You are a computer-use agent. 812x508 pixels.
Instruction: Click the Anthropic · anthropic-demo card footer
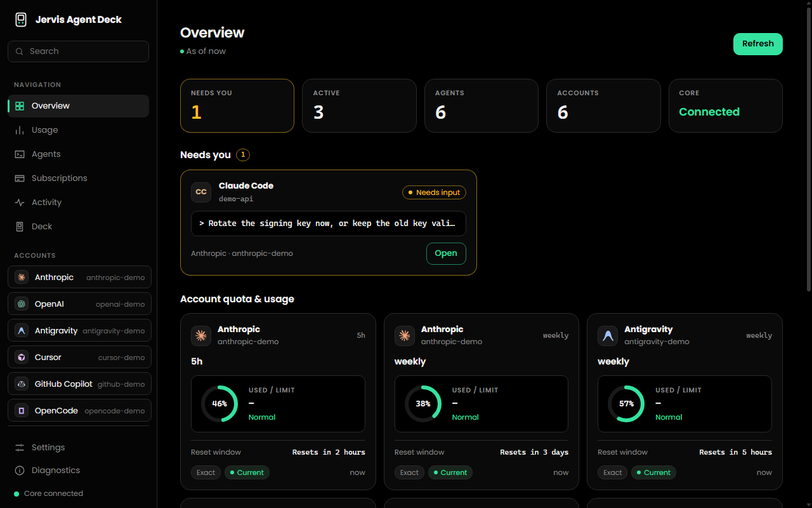click(242, 253)
